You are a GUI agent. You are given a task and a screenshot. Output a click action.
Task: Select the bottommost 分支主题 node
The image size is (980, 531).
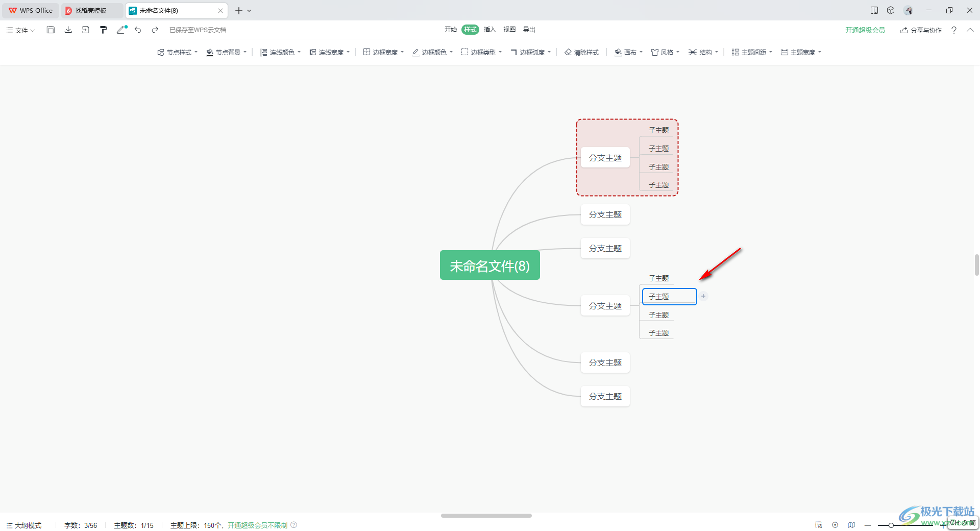pos(605,396)
